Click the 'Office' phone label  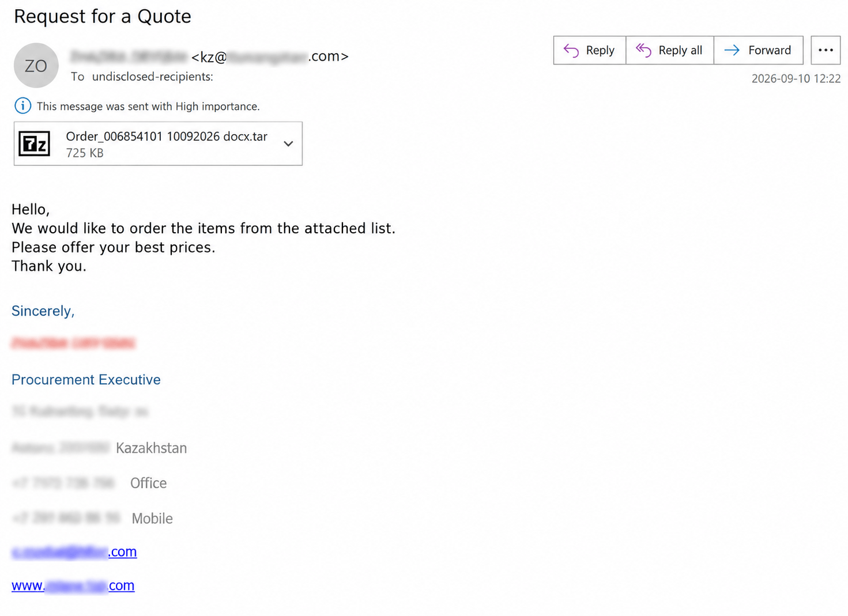click(x=148, y=483)
